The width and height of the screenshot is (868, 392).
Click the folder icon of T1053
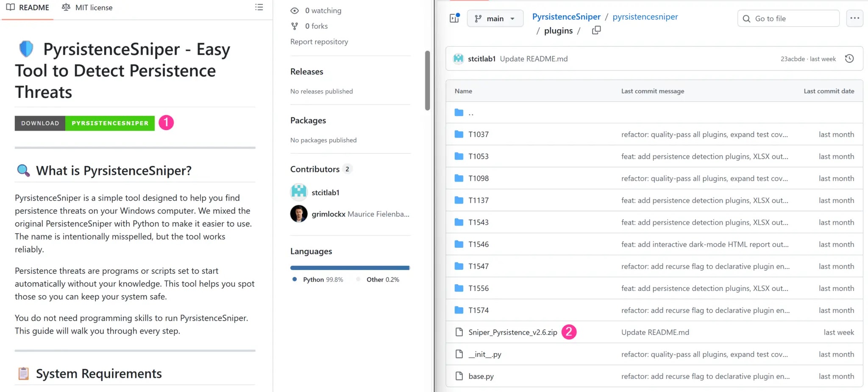point(459,156)
